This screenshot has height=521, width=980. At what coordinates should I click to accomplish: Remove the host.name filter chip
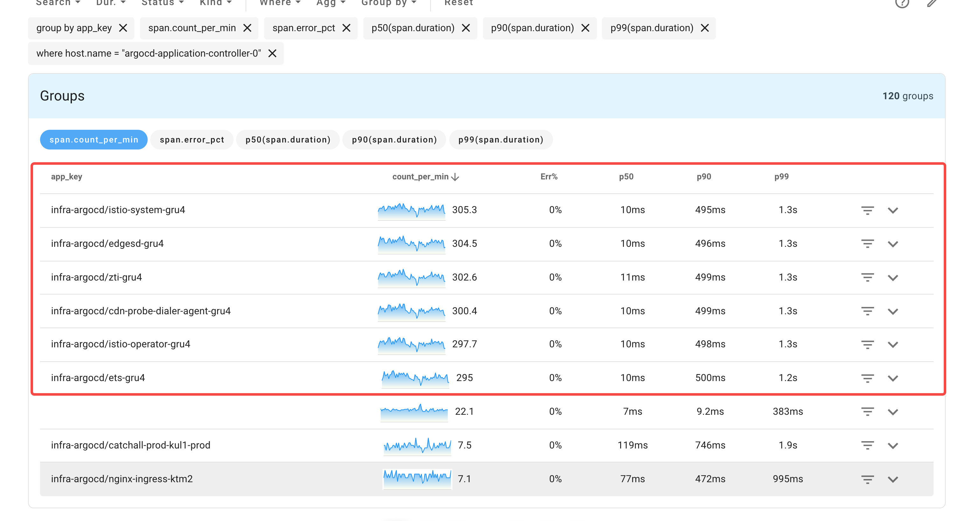coord(272,53)
